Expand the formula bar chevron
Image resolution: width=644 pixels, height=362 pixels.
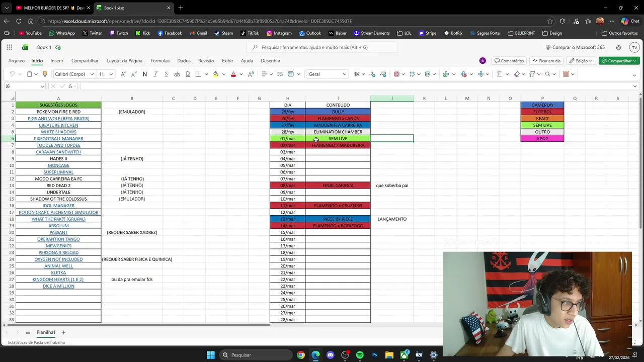pos(635,86)
